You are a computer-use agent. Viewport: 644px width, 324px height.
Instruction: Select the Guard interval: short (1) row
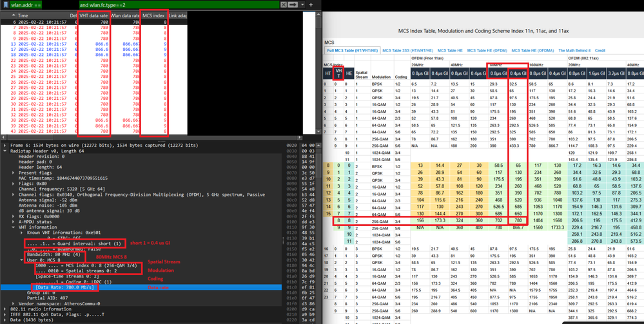pos(141,243)
